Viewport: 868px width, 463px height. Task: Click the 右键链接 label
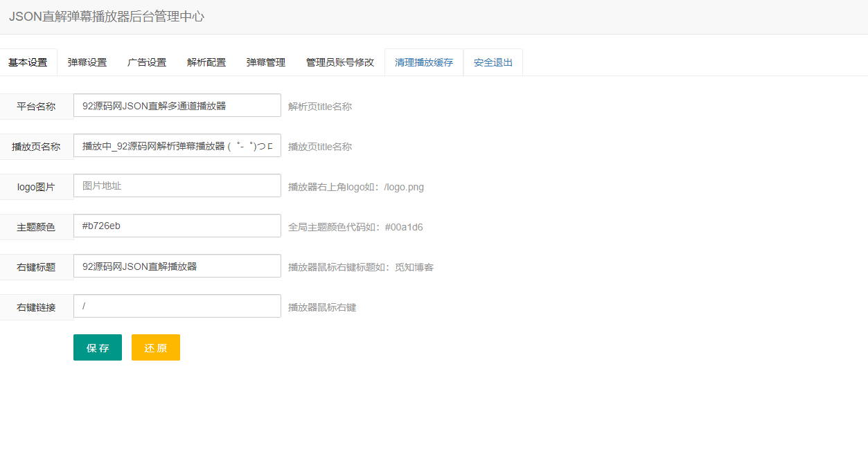tap(36, 307)
